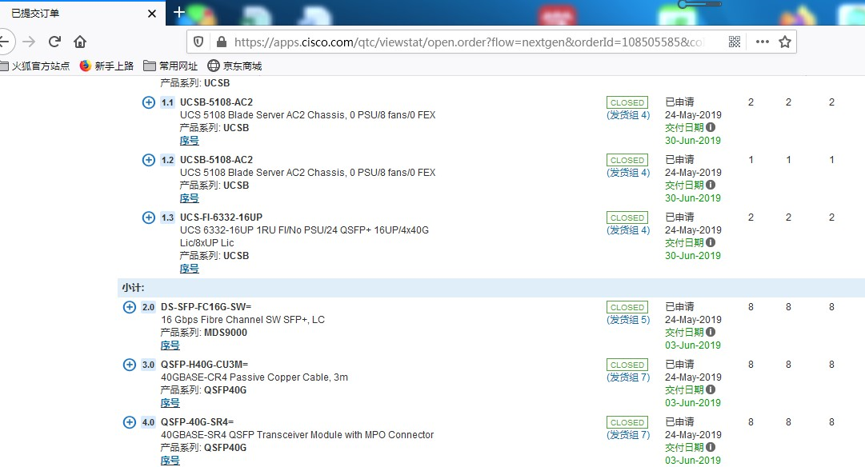Expand line item 3.0 QSFP-H40G-CU3M=
Image resolution: width=865 pixels, height=467 pixels.
(129, 364)
